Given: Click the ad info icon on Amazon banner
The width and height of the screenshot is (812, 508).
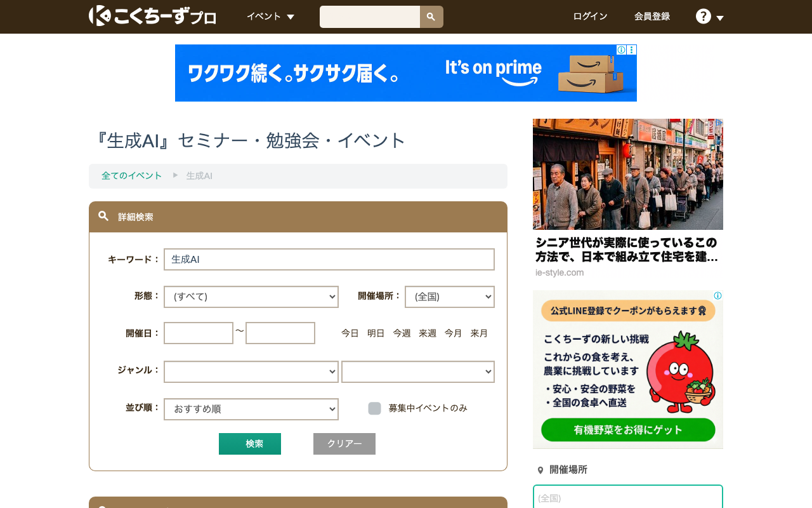Looking at the screenshot, I should tap(622, 50).
